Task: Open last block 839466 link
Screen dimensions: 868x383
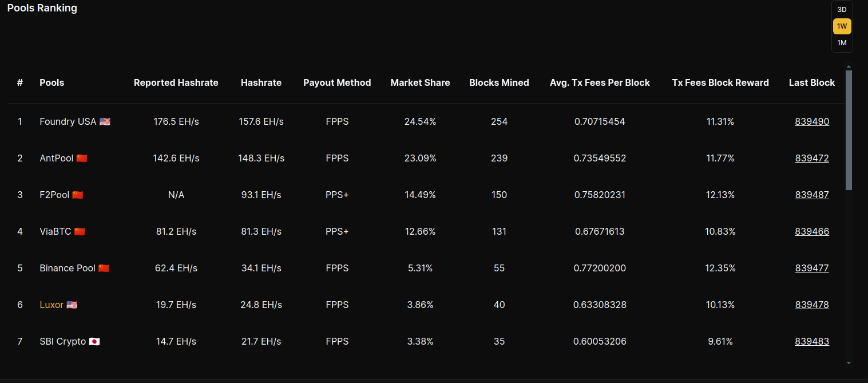Action: coord(811,231)
